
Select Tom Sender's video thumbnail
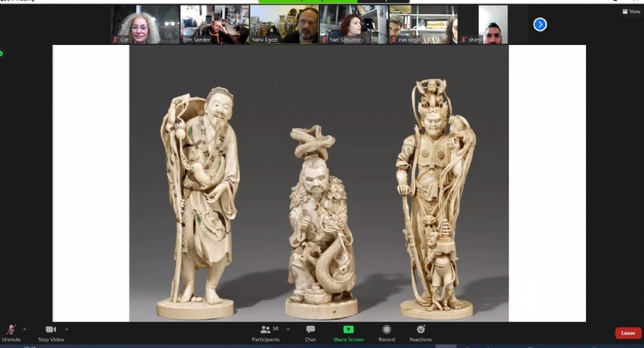coord(215,24)
